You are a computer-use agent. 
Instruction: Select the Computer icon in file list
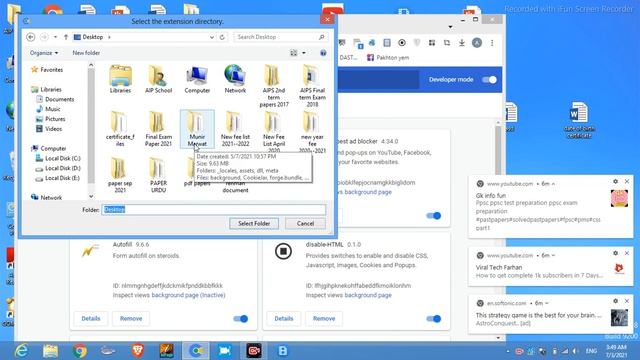[x=197, y=79]
